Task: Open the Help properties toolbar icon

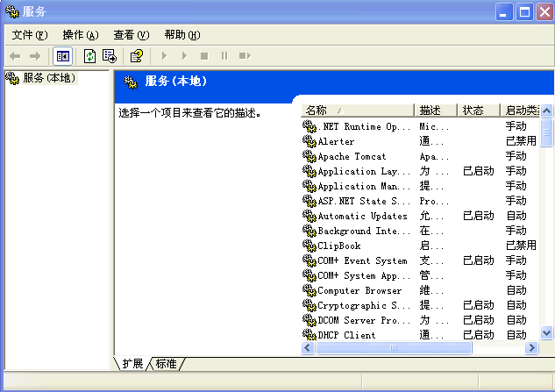Action: tap(137, 56)
